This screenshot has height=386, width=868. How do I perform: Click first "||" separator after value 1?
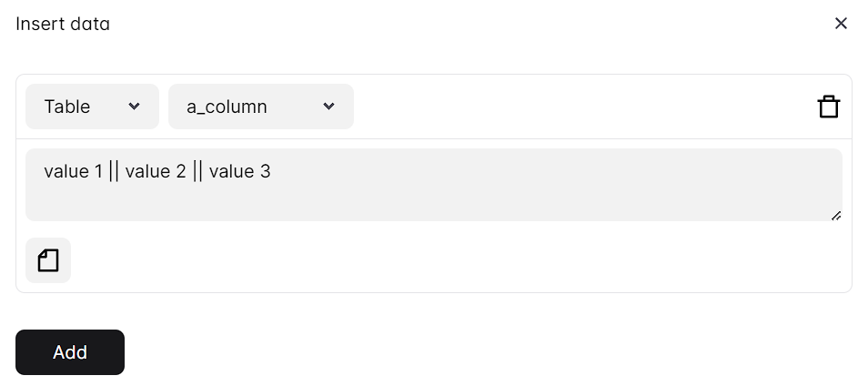coord(114,171)
